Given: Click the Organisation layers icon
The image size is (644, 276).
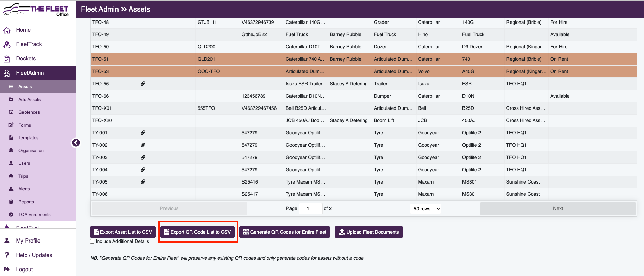Looking at the screenshot, I should click(11, 150).
